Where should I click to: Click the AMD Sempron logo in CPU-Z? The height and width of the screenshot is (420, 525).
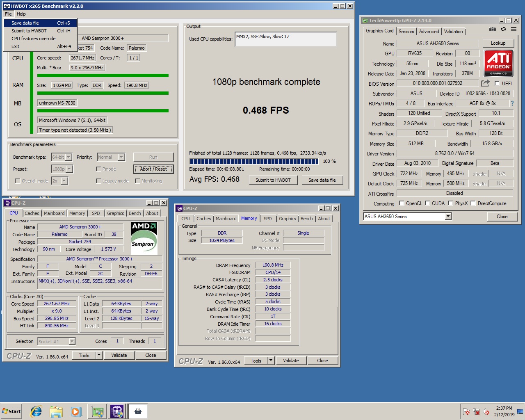pos(143,237)
